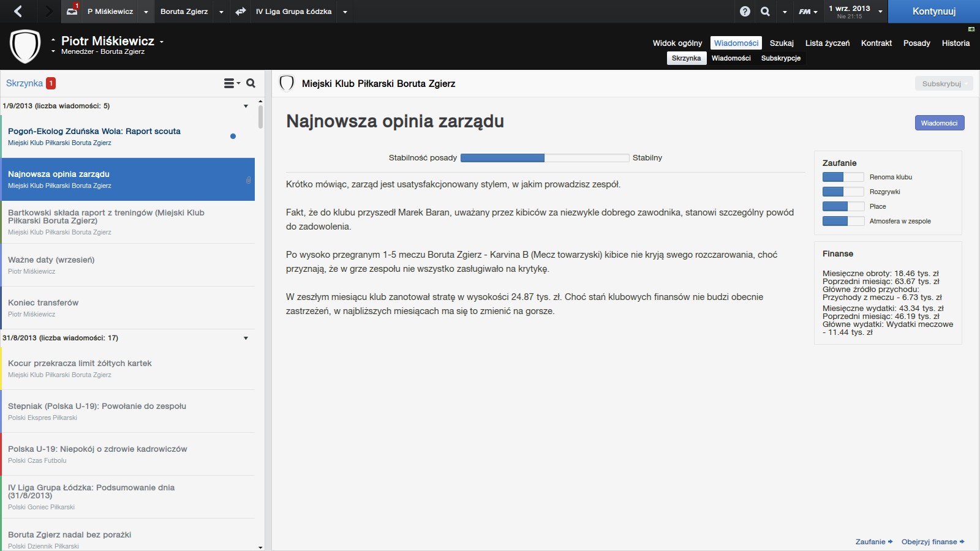Viewport: 980px width, 551px height.
Task: Click the Boruta Zgierz club shield badge
Action: 25,47
